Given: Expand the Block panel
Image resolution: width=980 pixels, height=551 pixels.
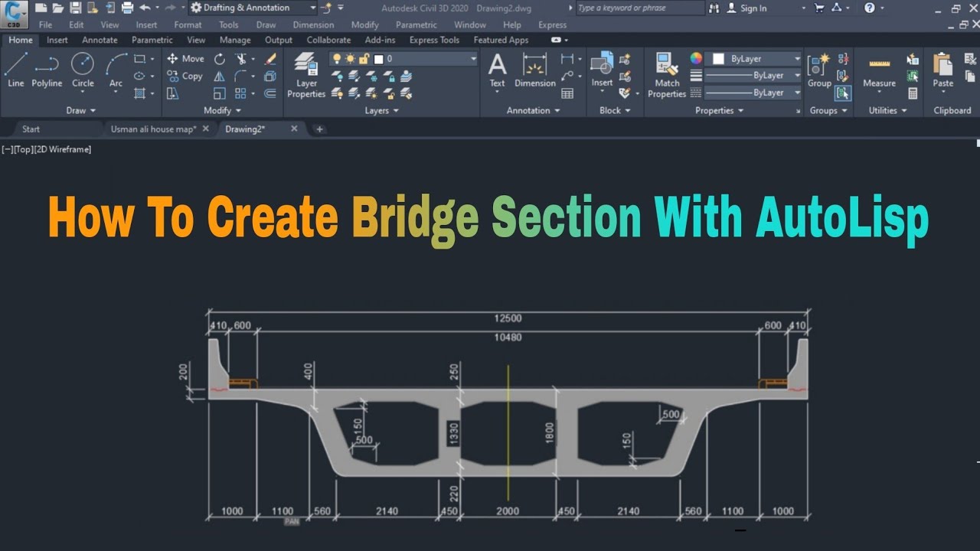Looking at the screenshot, I should [615, 110].
